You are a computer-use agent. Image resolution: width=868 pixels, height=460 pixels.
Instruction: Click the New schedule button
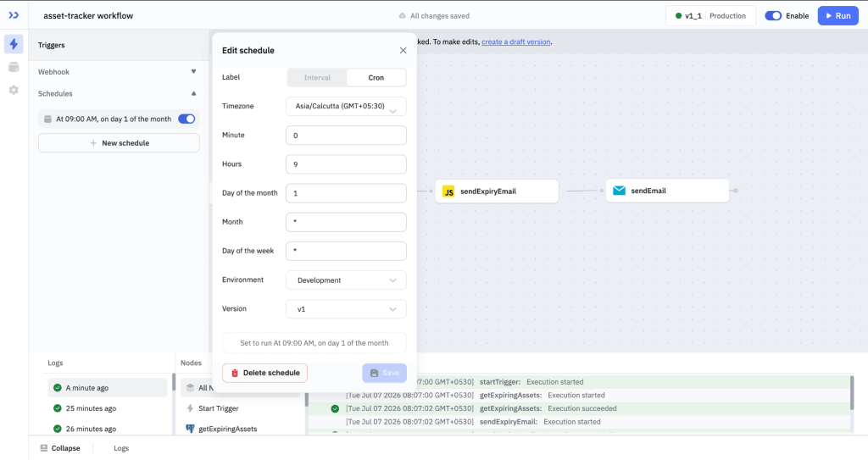pos(119,143)
